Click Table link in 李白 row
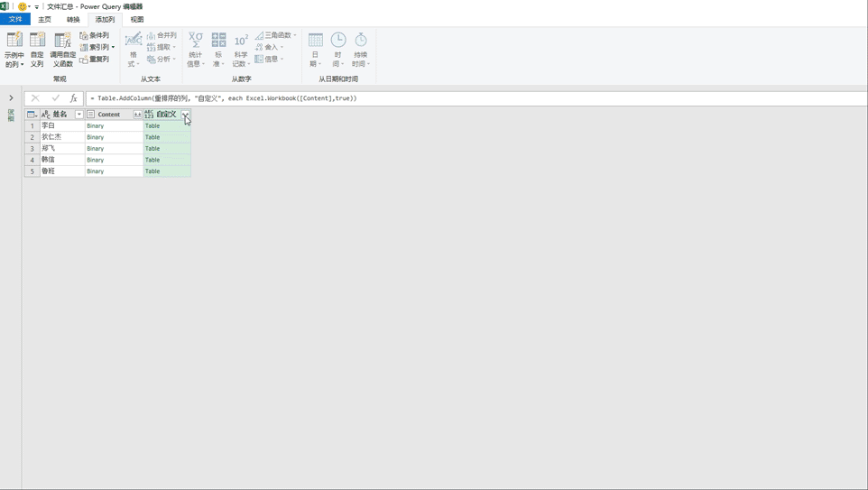The width and height of the screenshot is (868, 490). pyautogui.click(x=152, y=126)
